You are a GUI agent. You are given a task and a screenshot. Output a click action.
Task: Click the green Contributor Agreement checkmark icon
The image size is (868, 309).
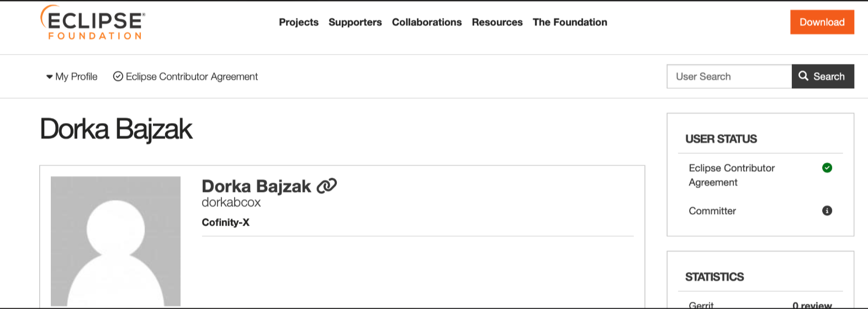[827, 168]
